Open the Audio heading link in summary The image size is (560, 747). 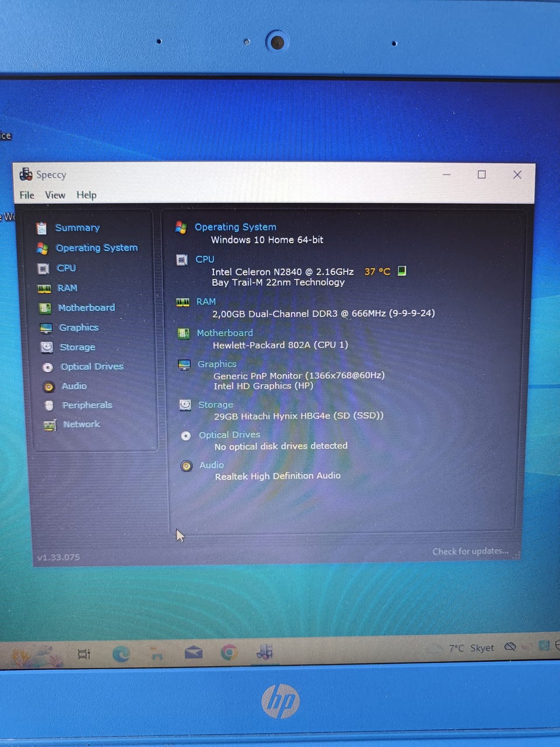click(x=212, y=465)
